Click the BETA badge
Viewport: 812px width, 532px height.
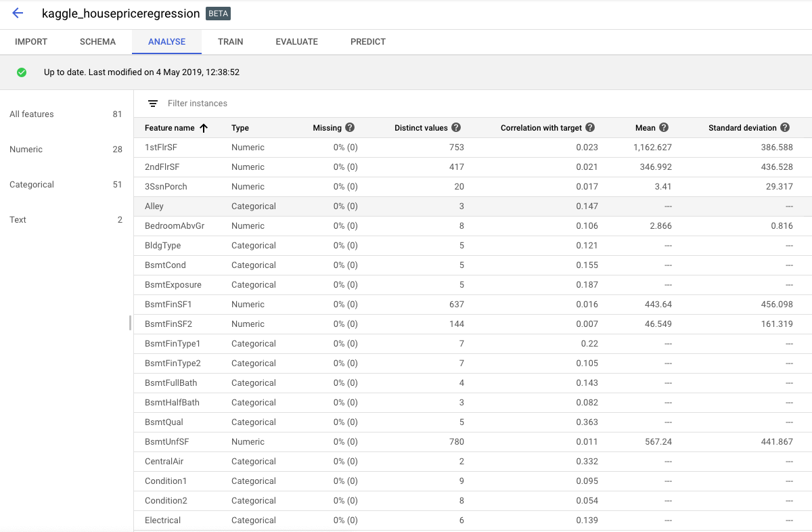click(x=218, y=14)
